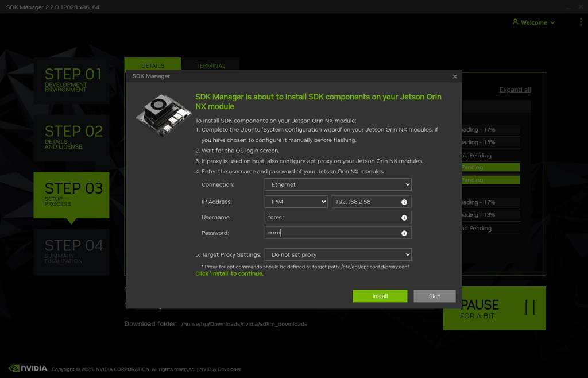Click the copyright NVIDIA Corporation text
Viewport: 588px width, 378px height.
(123, 369)
